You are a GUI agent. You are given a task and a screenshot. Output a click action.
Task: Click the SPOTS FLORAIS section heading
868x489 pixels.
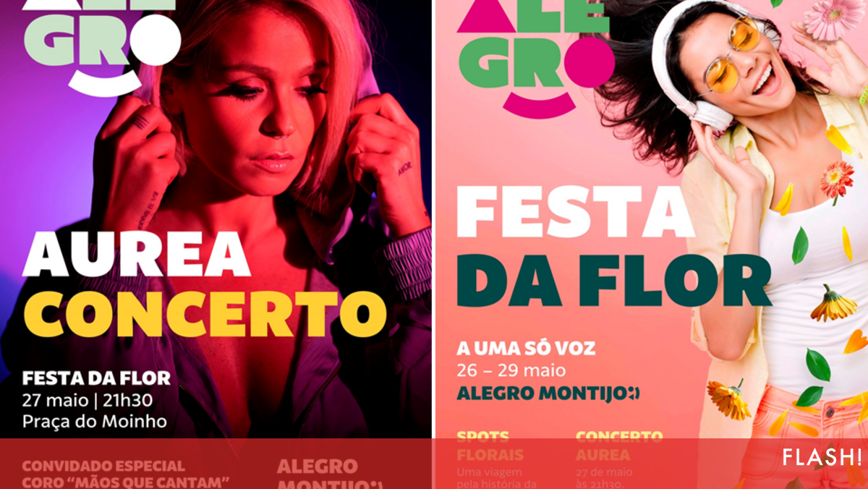(490, 446)
